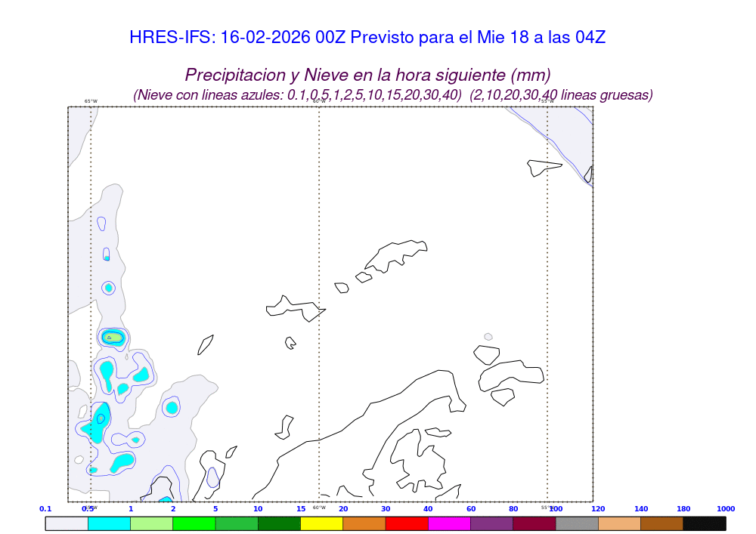756x534 pixels.
Task: Select the orange legend swatch
Action: pyautogui.click(x=364, y=523)
